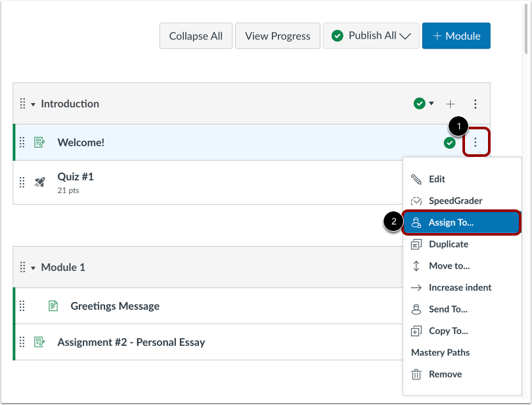Click drag handle of Greetings Message
This screenshot has height=405, width=532.
[x=22, y=306]
